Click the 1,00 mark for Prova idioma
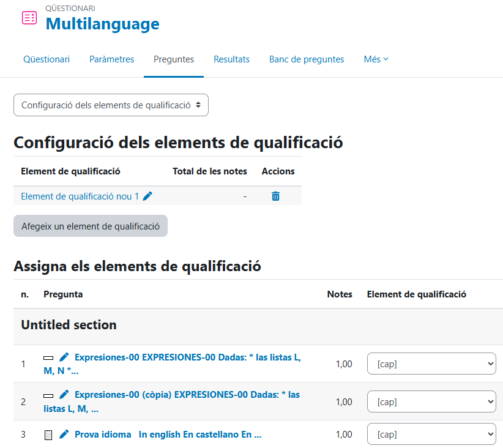The image size is (503, 448). (344, 434)
